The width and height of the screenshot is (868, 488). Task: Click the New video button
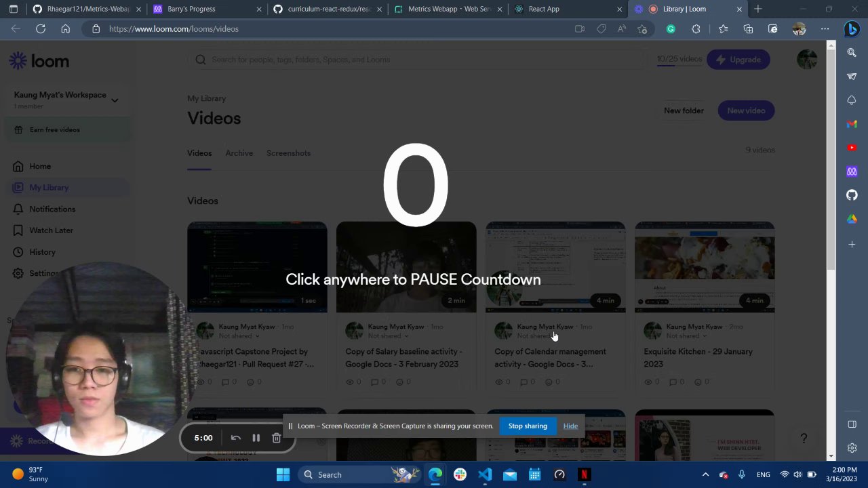coord(746,110)
